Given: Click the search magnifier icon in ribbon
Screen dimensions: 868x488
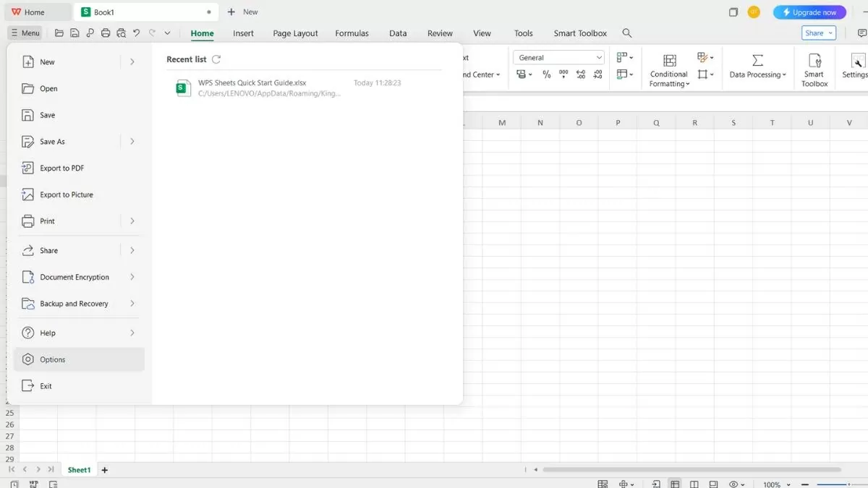Looking at the screenshot, I should coord(627,33).
